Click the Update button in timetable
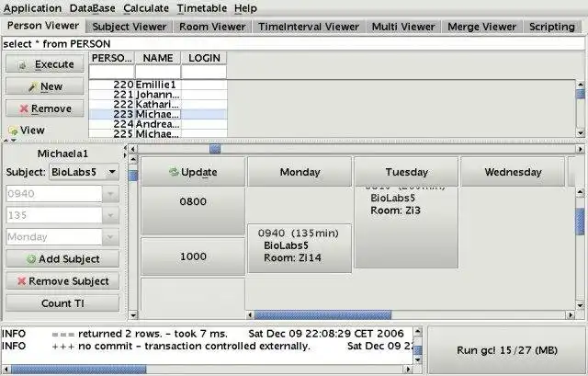The width and height of the screenshot is (588, 376). (193, 172)
